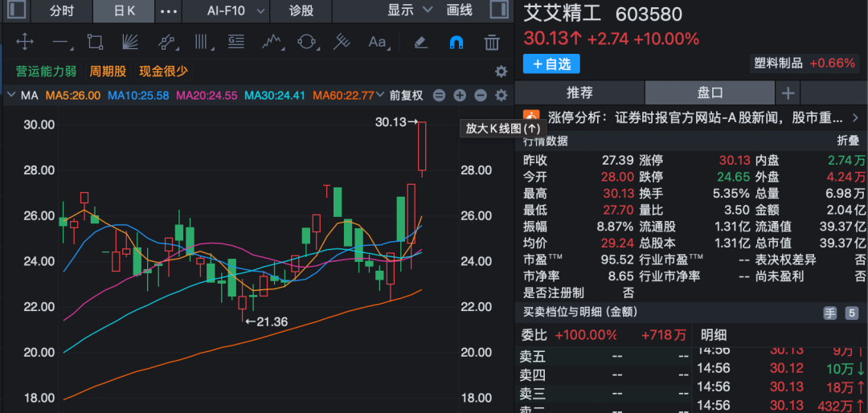The height and width of the screenshot is (413, 868).
Task: Toggle the 手 unit button
Action: point(829,313)
